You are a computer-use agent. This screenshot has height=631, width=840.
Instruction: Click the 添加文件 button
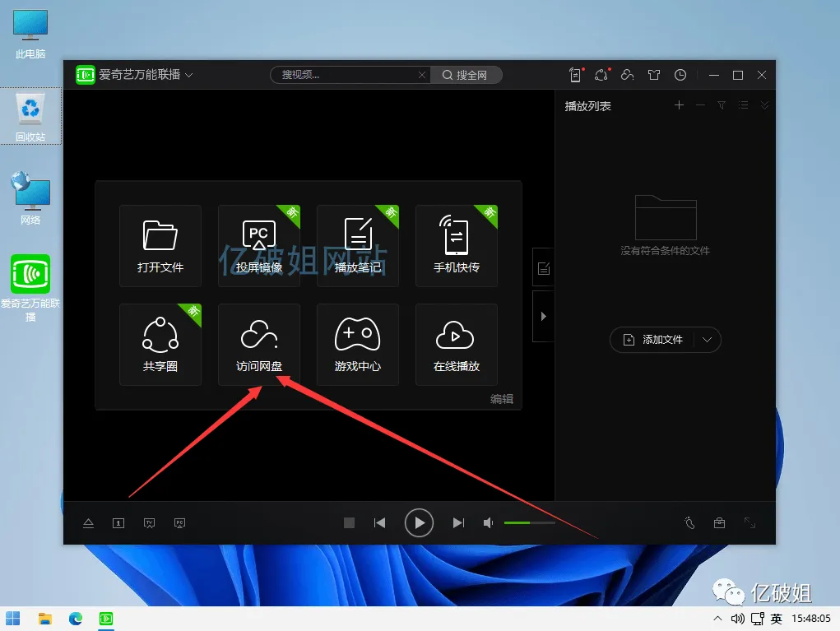click(x=652, y=340)
